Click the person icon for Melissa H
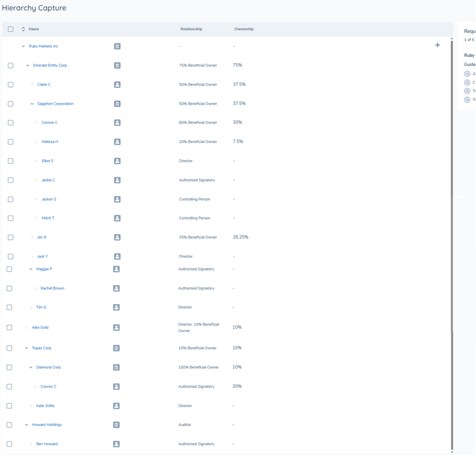This screenshot has height=455, width=476. coord(117,142)
